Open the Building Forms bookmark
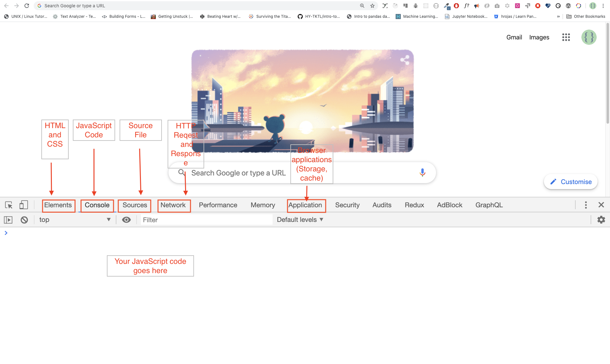 123,17
